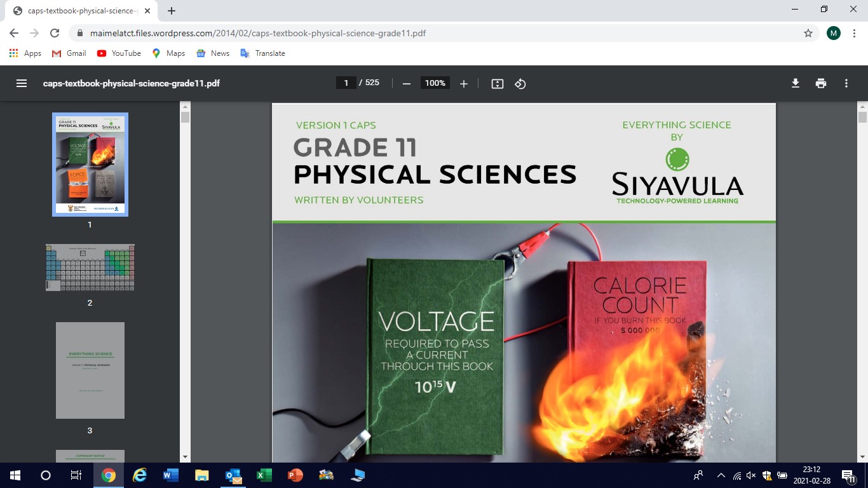The width and height of the screenshot is (868, 488).
Task: Click the 100% zoom level field
Action: click(x=435, y=83)
